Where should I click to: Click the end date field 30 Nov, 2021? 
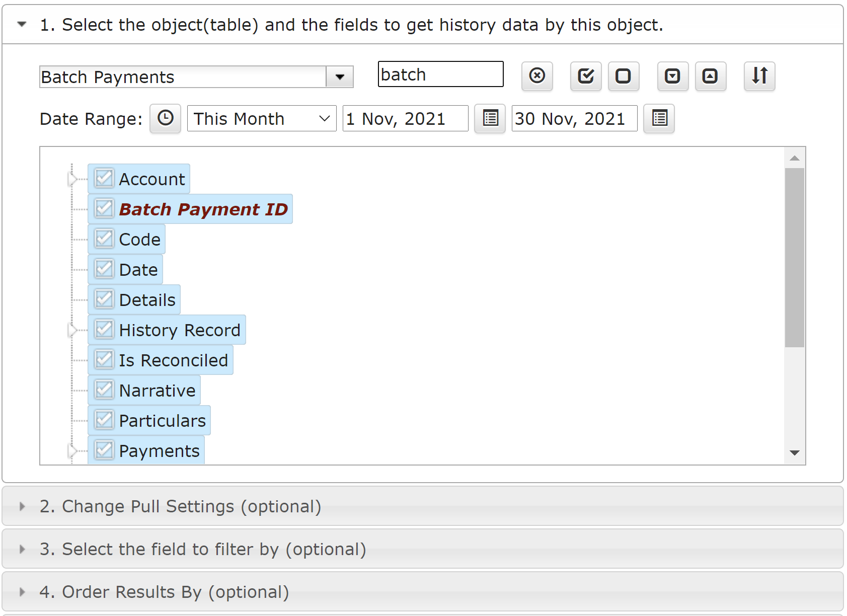tap(574, 119)
